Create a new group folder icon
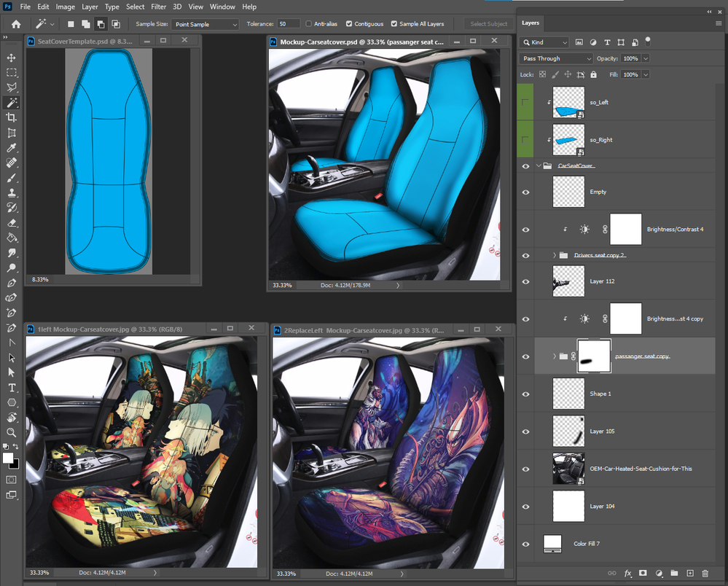 point(674,574)
